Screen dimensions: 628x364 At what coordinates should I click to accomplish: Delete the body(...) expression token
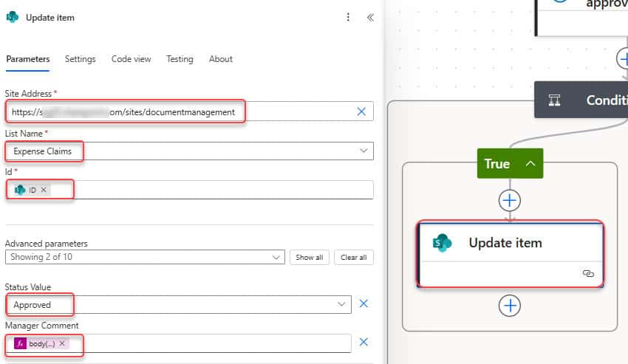(x=62, y=343)
